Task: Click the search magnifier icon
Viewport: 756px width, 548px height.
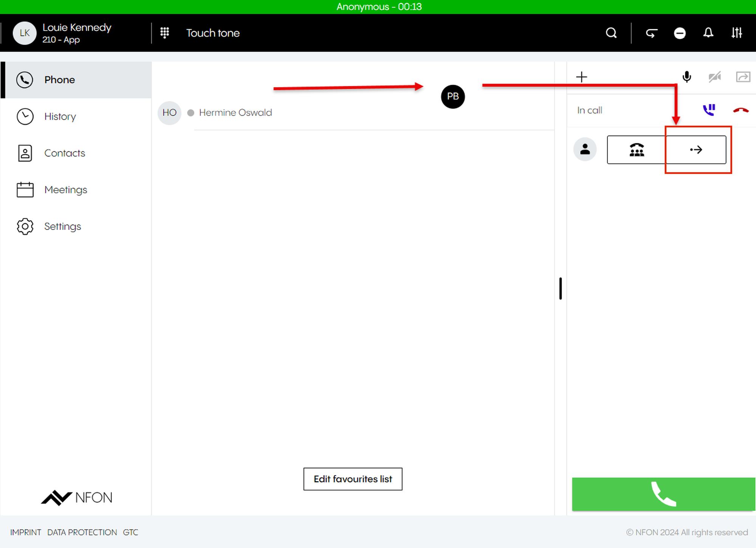Action: [x=611, y=33]
